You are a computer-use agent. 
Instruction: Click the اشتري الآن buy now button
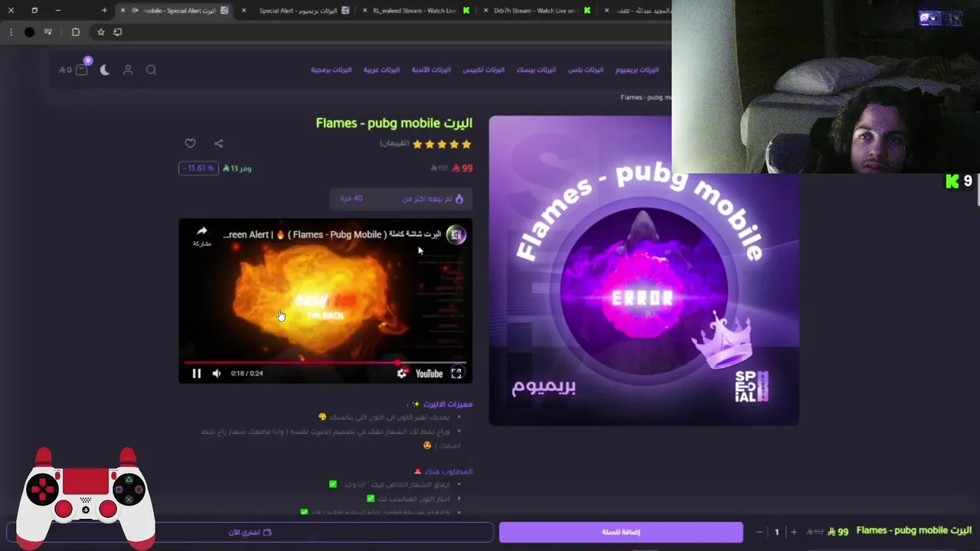tap(250, 532)
